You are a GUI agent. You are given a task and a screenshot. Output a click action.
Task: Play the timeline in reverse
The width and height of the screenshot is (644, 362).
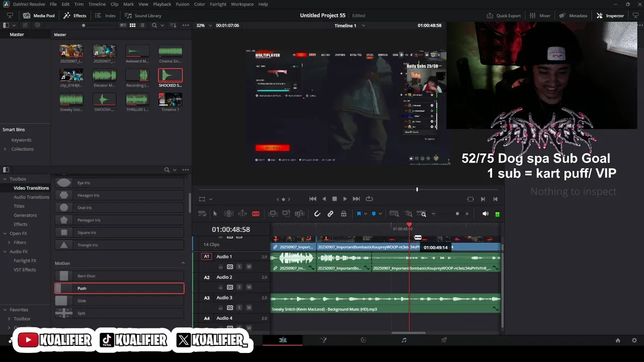click(x=324, y=199)
